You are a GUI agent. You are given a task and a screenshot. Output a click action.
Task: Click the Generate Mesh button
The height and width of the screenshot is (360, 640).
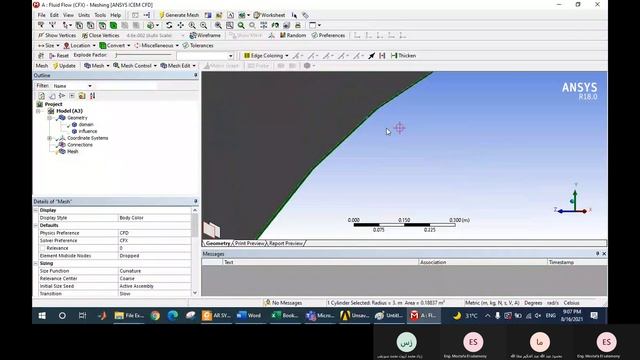(179, 15)
